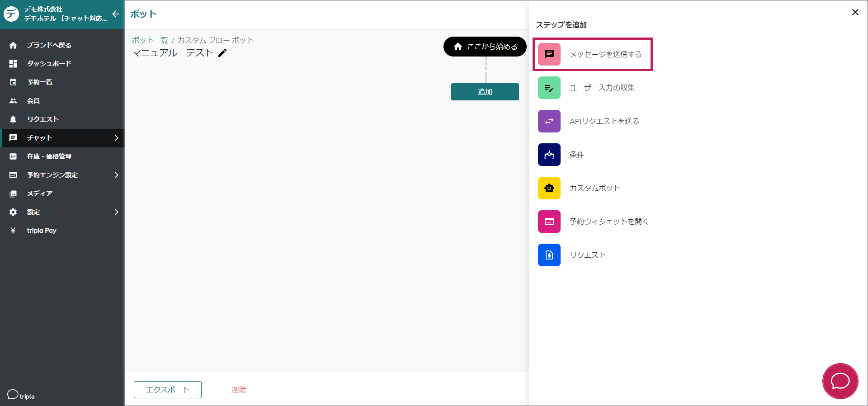Image resolution: width=868 pixels, height=406 pixels.
Task: Pick the blue request step icon
Action: (x=549, y=255)
